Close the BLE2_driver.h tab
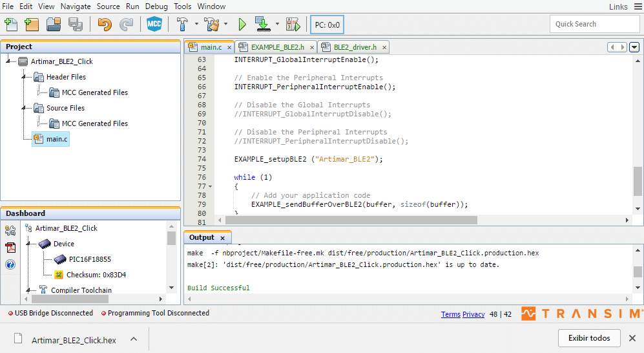Screen dimensions: 644x353 point(384,48)
